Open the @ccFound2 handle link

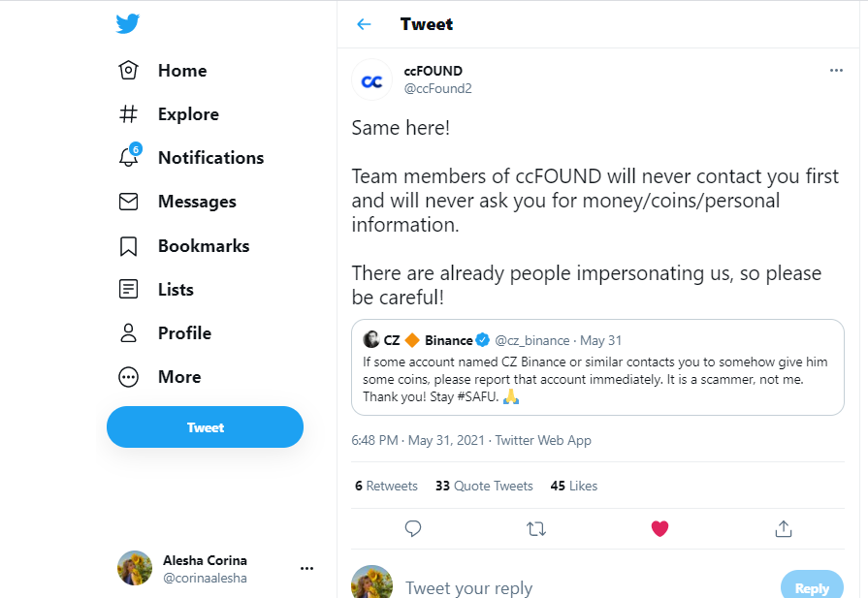[x=437, y=88]
